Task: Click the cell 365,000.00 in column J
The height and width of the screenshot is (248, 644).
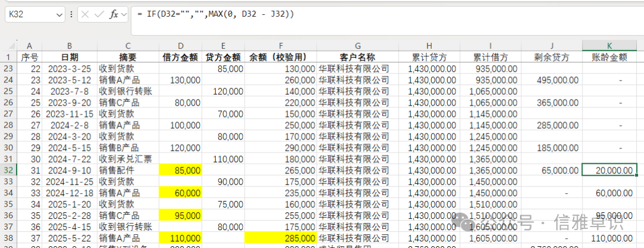Action: [552, 102]
